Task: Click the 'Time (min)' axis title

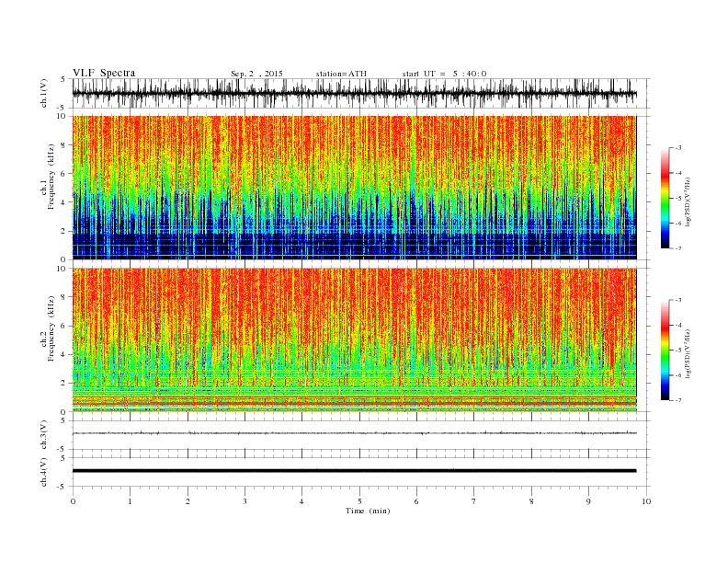Action: [x=368, y=511]
